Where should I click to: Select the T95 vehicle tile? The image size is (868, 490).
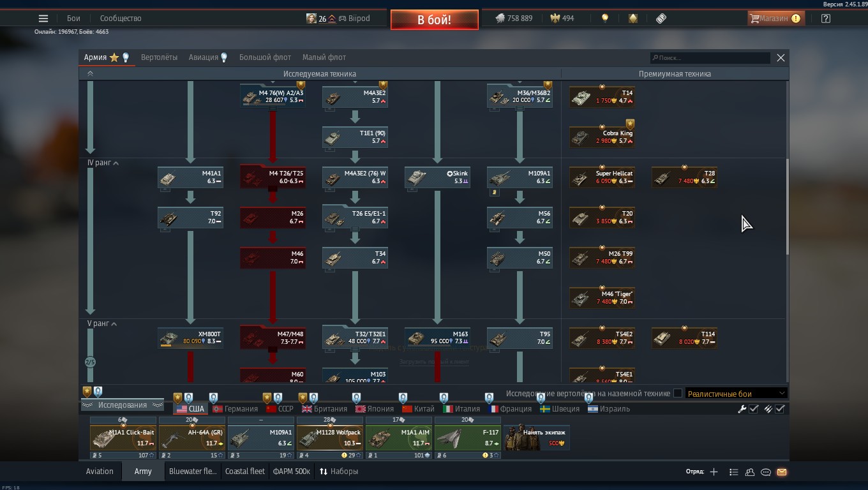(x=520, y=338)
